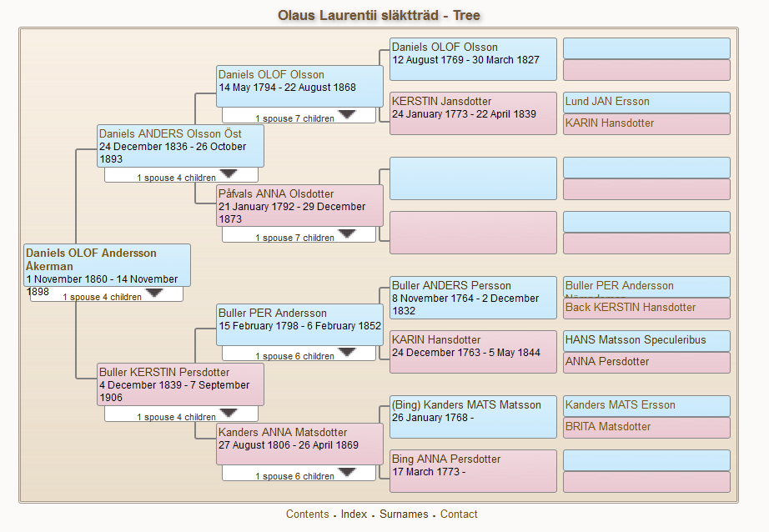Image resolution: width=769 pixels, height=532 pixels.
Task: Go to Surnames page
Action: (x=404, y=514)
